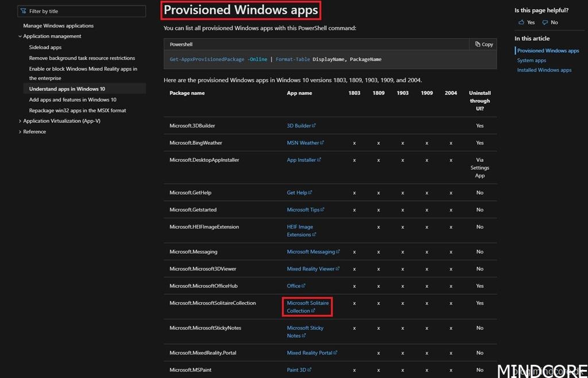The image size is (588, 378).
Task: Click external link icon beside 3D Builder
Action: [x=314, y=126]
